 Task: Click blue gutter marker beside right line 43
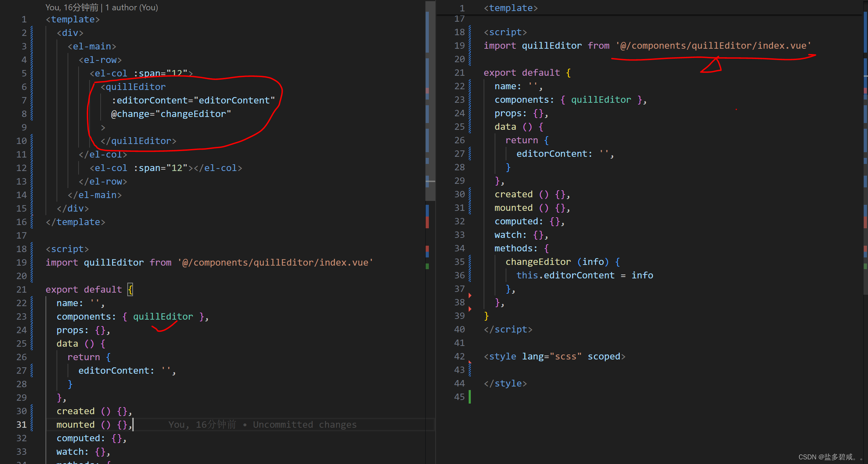coord(470,370)
